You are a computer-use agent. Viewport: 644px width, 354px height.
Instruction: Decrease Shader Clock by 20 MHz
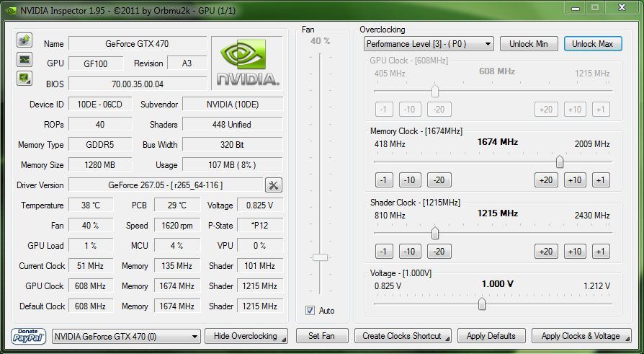coord(439,251)
